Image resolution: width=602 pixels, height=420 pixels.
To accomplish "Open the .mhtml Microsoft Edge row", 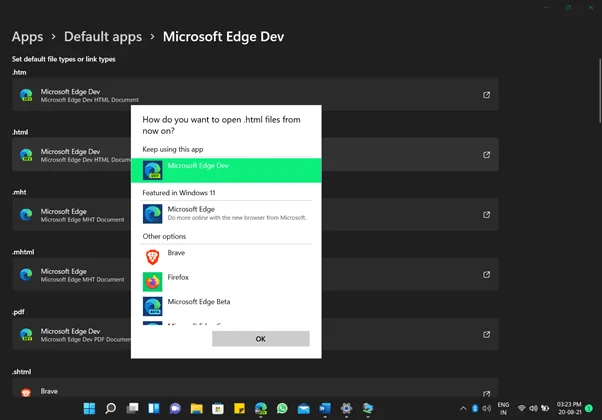I will pos(255,274).
